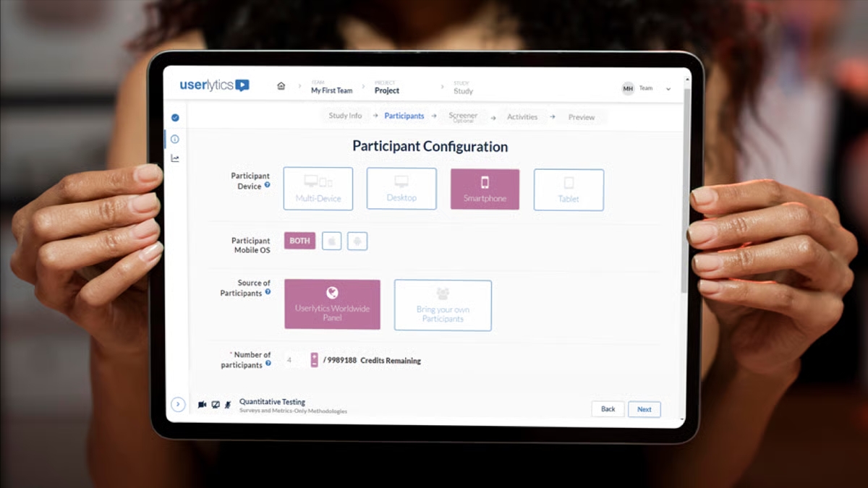Select the home icon in the breadcrumb bar
This screenshot has height=488, width=868.
pos(281,85)
